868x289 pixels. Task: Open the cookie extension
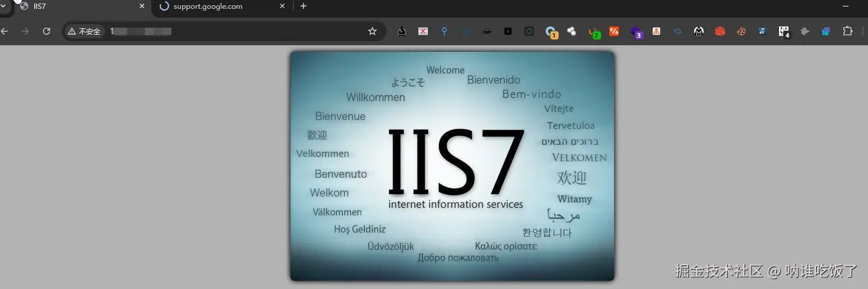point(741,31)
